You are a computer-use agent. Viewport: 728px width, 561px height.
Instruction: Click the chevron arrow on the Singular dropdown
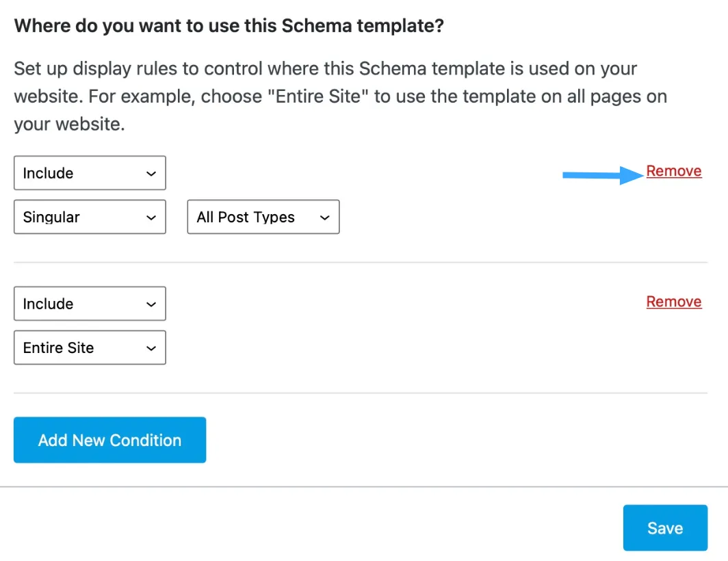(151, 218)
